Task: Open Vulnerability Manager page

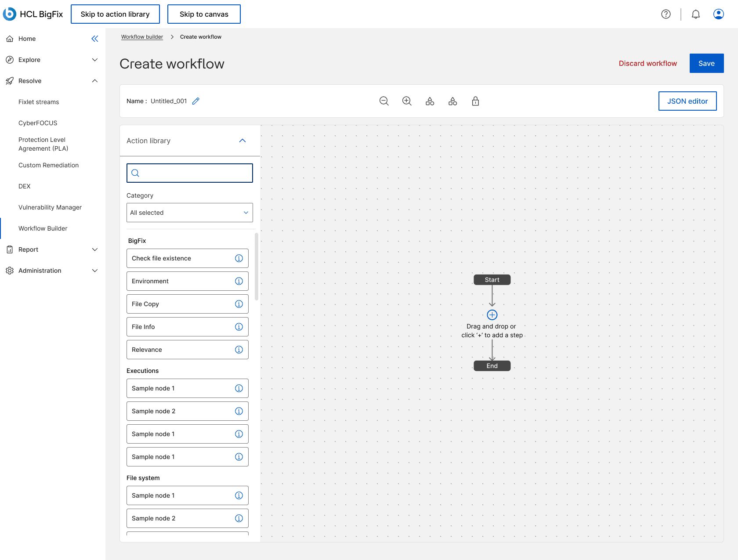Action: pos(50,207)
